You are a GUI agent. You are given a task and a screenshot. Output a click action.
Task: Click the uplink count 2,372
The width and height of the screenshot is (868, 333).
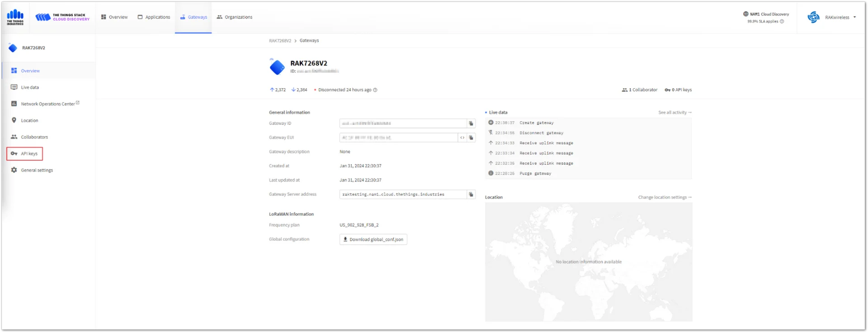(x=278, y=90)
